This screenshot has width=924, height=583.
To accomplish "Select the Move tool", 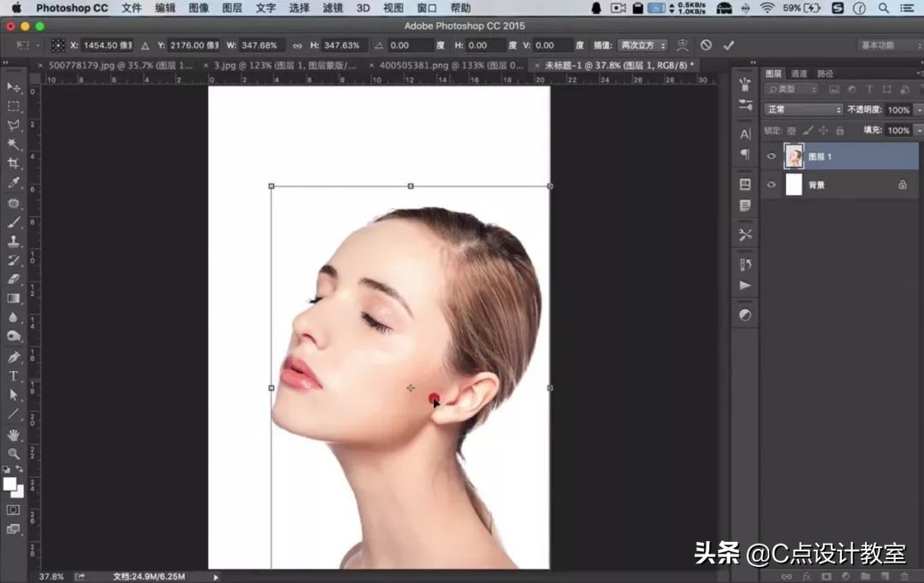I will point(14,88).
